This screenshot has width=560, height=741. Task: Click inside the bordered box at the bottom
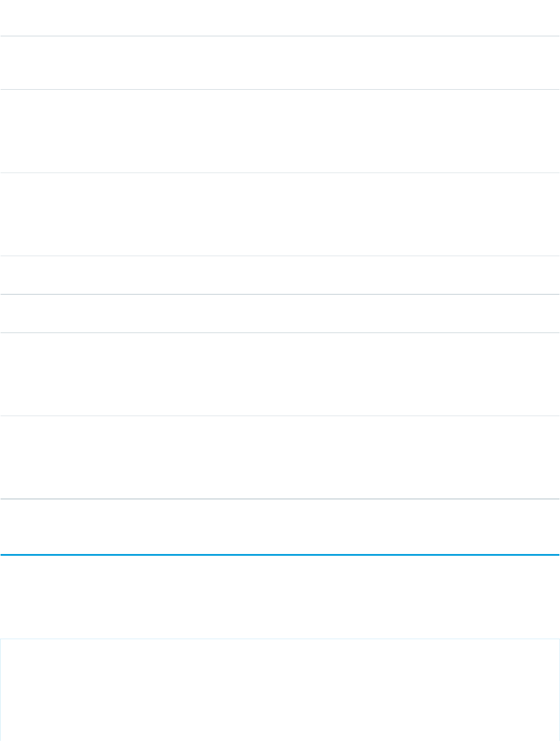pos(280,689)
